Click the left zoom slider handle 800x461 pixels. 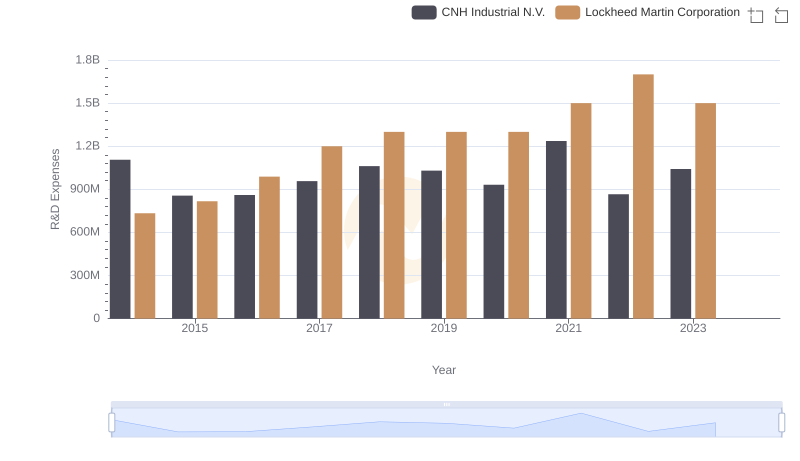(112, 423)
